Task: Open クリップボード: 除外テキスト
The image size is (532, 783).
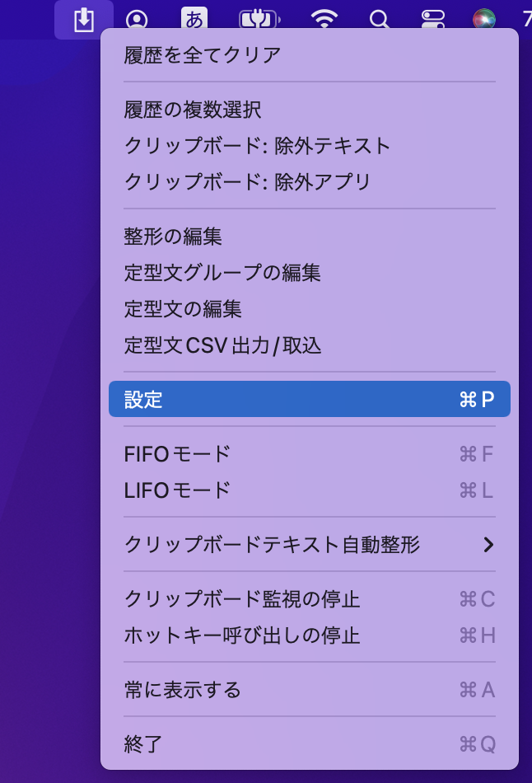Action: (x=310, y=146)
